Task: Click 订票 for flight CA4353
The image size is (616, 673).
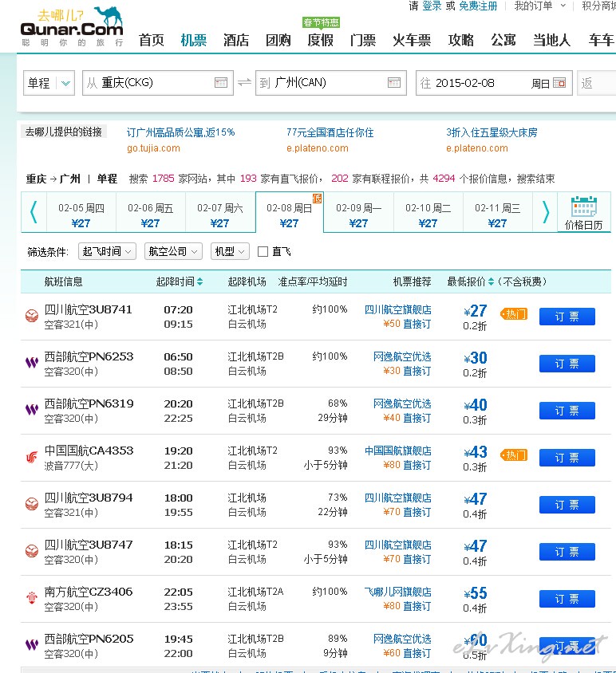Action: 567,458
